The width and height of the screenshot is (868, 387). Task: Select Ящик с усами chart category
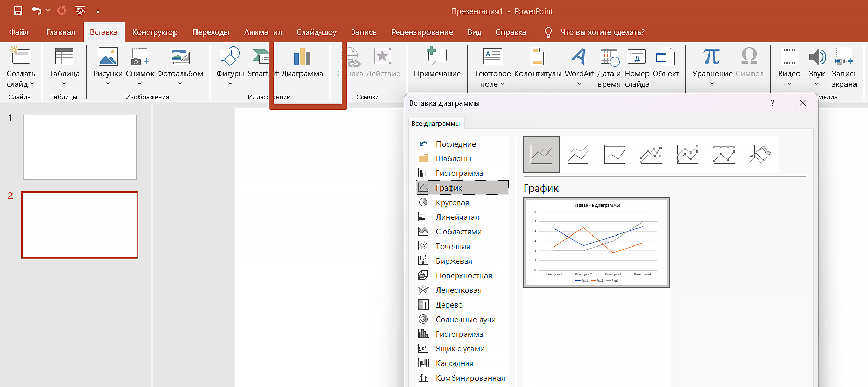coord(462,349)
